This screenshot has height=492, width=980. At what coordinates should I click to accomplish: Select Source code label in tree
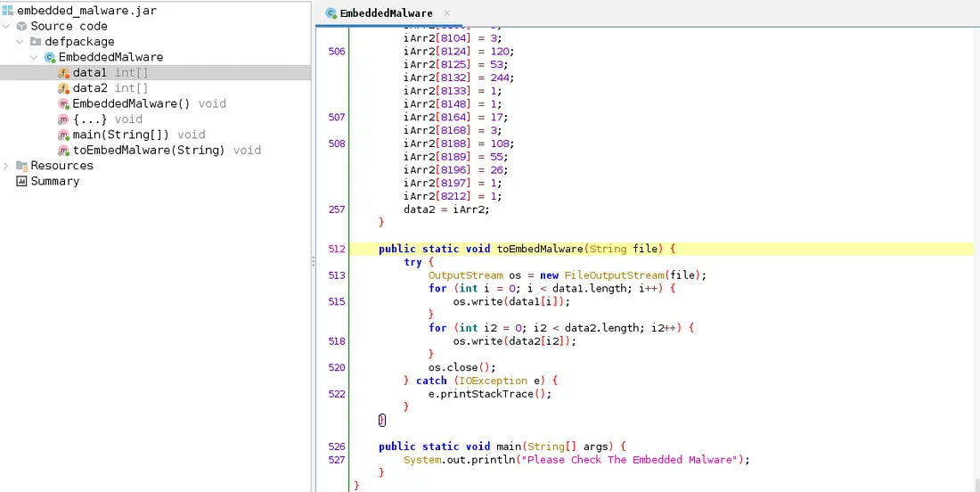pyautogui.click(x=69, y=26)
